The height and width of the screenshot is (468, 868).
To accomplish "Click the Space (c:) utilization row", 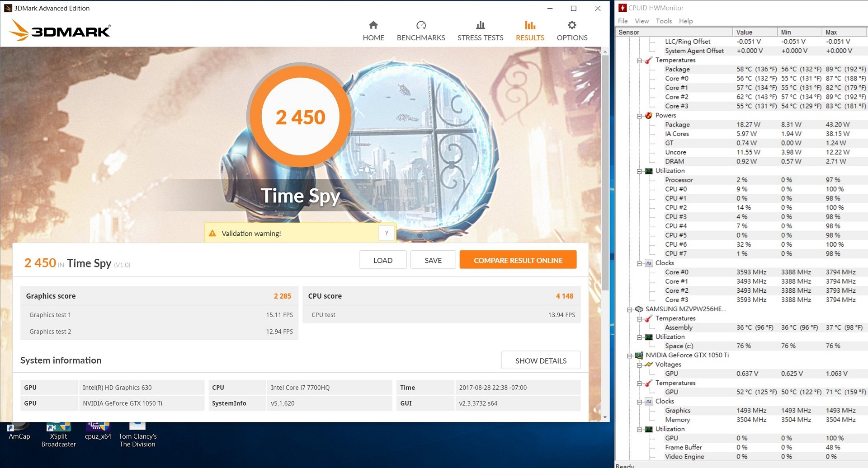I will click(765, 346).
